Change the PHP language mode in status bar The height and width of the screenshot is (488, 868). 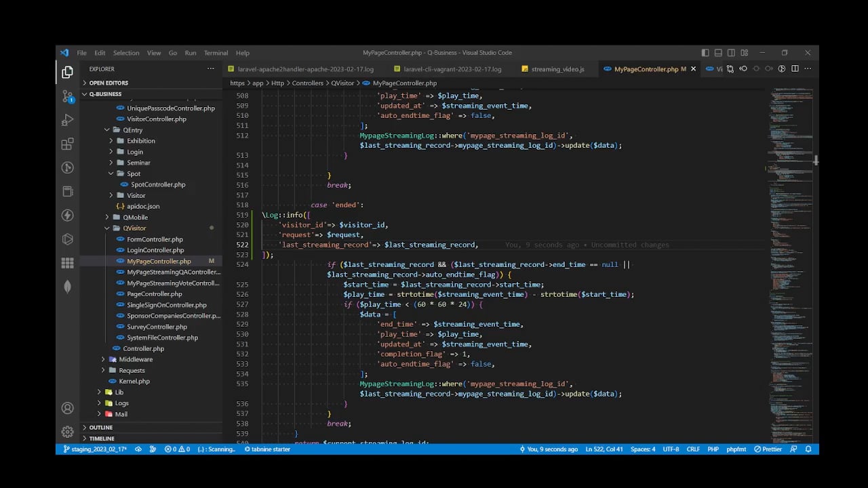coord(713,449)
